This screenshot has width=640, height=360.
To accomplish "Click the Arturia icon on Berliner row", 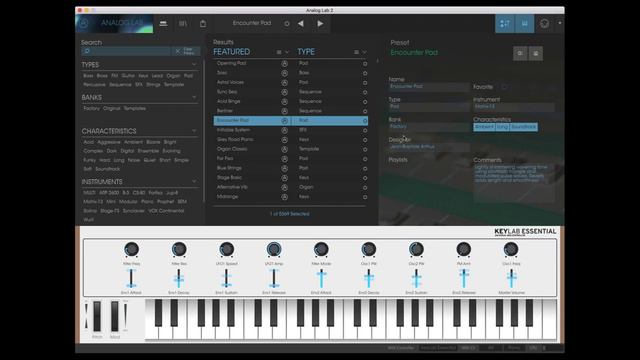I will 284,111.
